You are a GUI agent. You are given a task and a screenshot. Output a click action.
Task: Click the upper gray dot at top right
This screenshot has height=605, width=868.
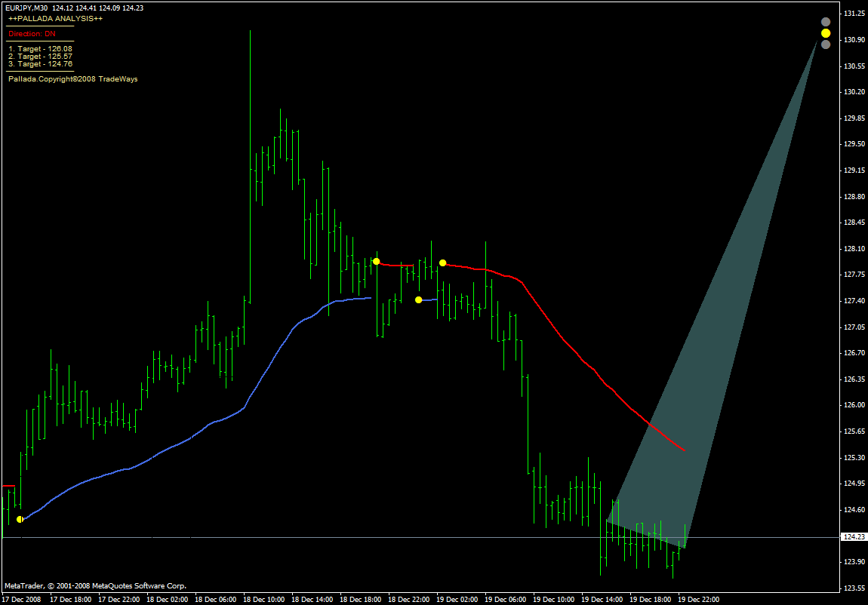click(826, 22)
